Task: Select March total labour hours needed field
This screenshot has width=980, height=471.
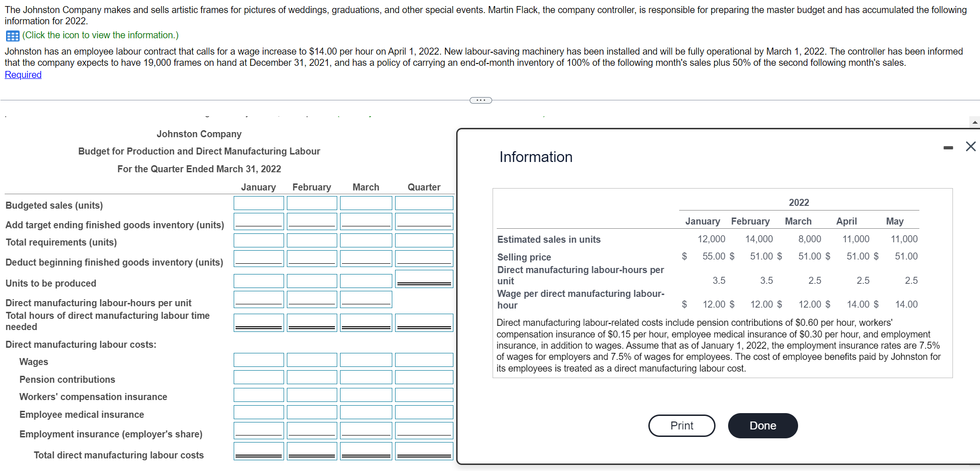Action: [366, 323]
